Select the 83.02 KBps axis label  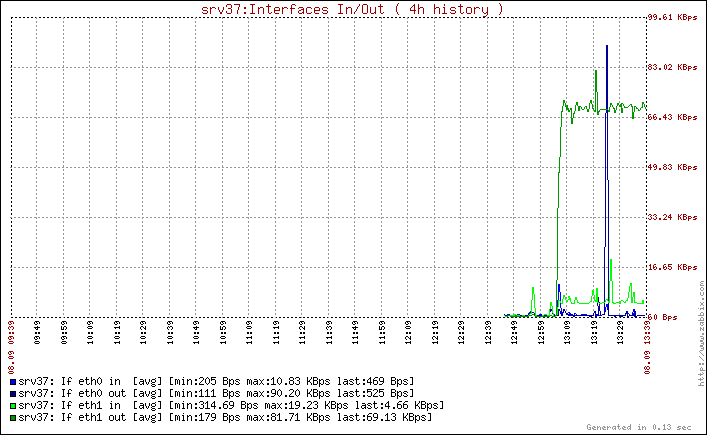[672, 67]
